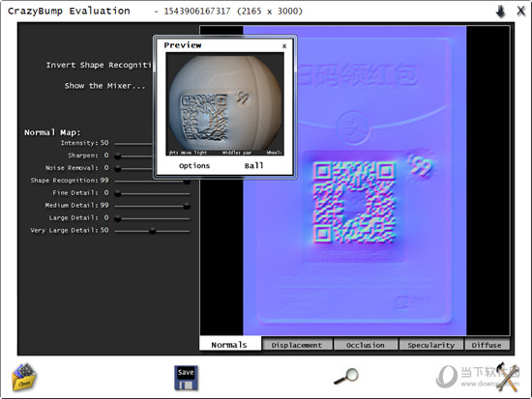The height and width of the screenshot is (399, 532).
Task: Click the 3D ball preview render
Action: click(225, 103)
